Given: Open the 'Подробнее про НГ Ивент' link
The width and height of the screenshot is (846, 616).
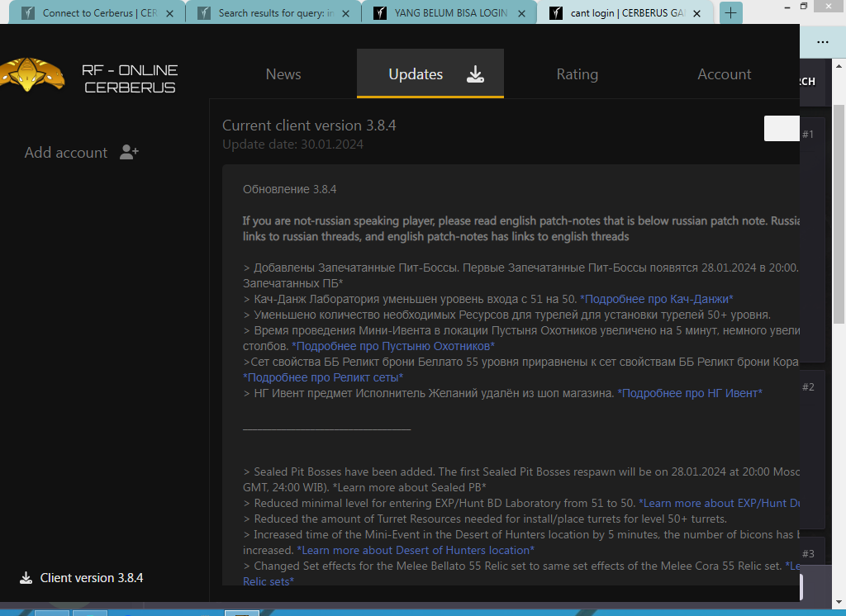Looking at the screenshot, I should 690,393.
